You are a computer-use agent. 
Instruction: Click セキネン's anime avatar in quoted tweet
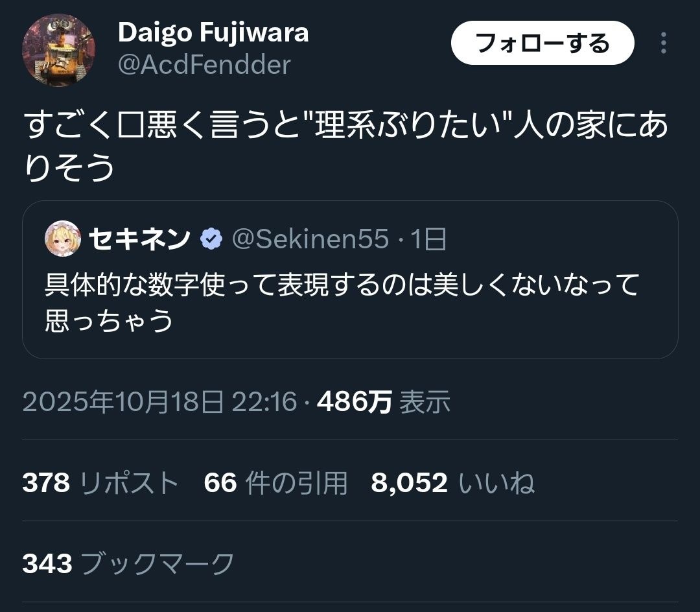(63, 239)
